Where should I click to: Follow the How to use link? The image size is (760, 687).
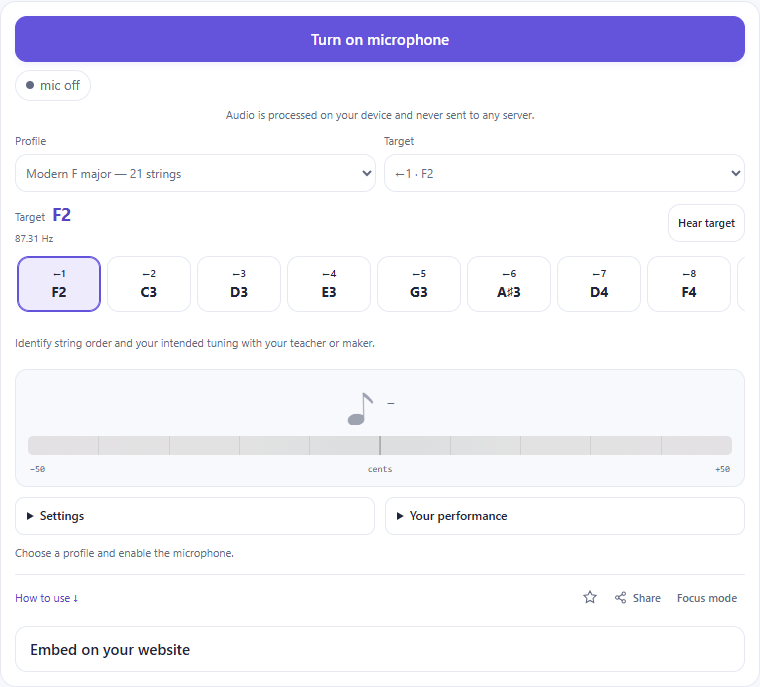pyautogui.click(x=47, y=598)
